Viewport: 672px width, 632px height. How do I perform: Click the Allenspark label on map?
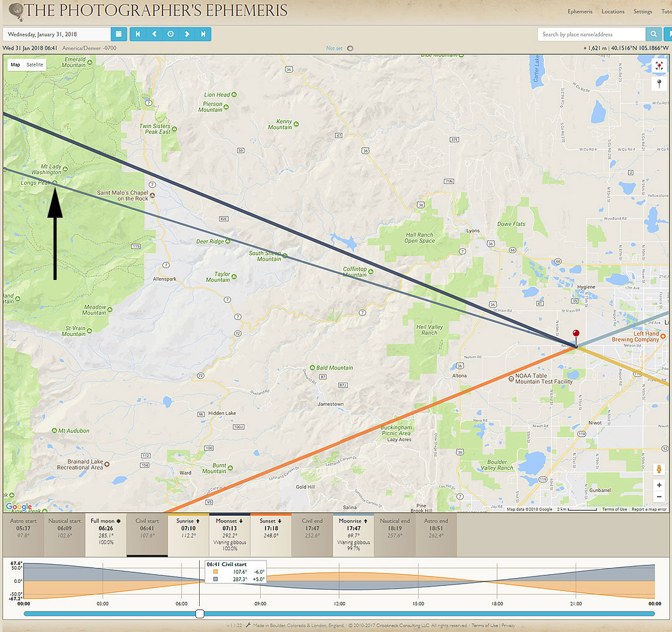[x=164, y=279]
